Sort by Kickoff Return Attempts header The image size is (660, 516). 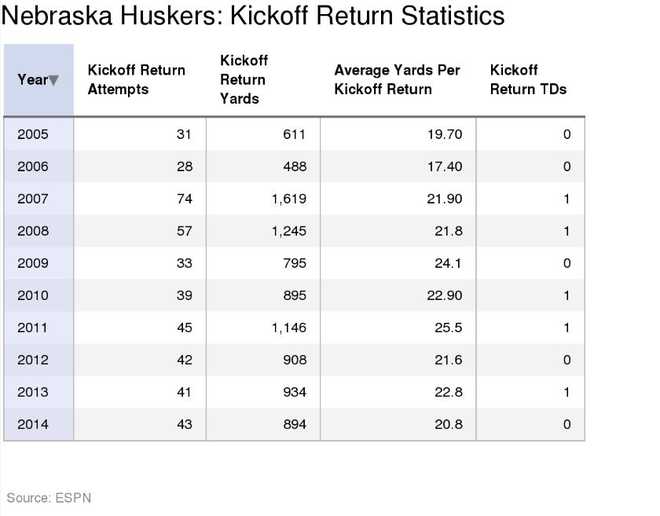coord(136,80)
